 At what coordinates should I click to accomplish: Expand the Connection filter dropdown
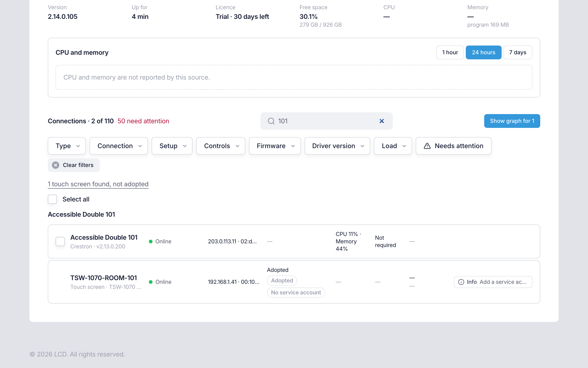pos(119,146)
